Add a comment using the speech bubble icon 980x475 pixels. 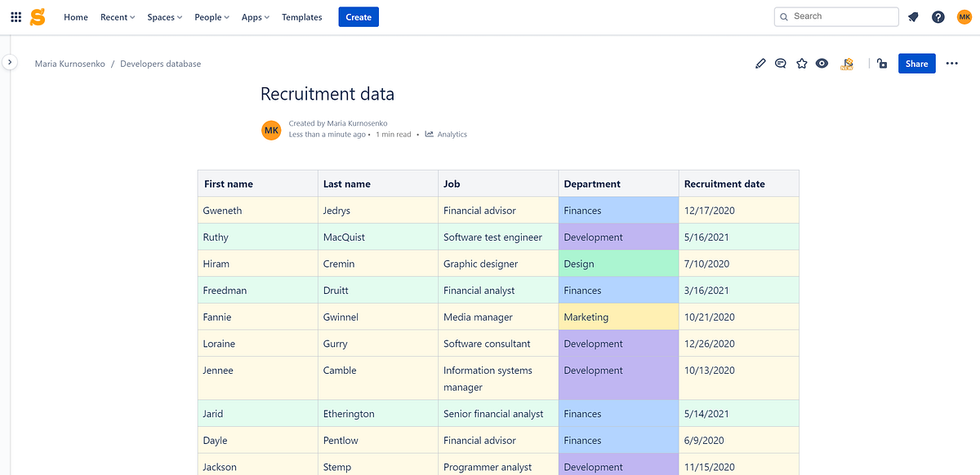pos(781,63)
